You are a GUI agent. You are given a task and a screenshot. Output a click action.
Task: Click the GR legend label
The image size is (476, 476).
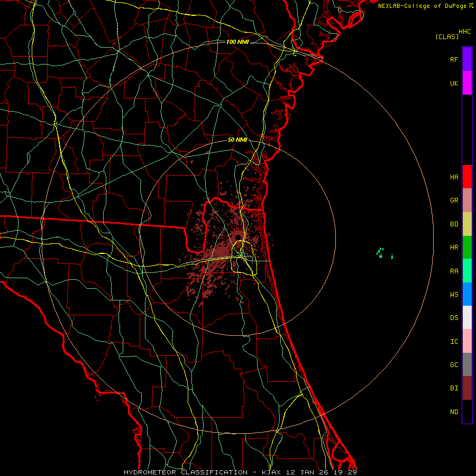[x=454, y=200]
